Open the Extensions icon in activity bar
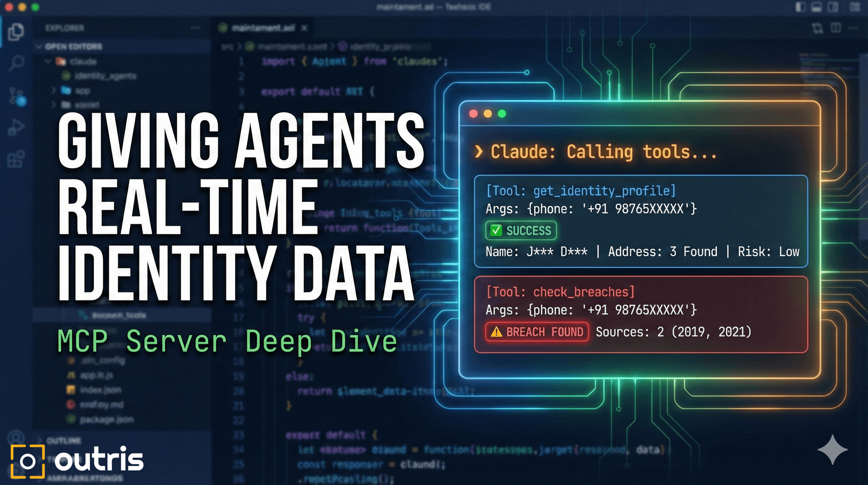The image size is (868, 485). pos(16,159)
